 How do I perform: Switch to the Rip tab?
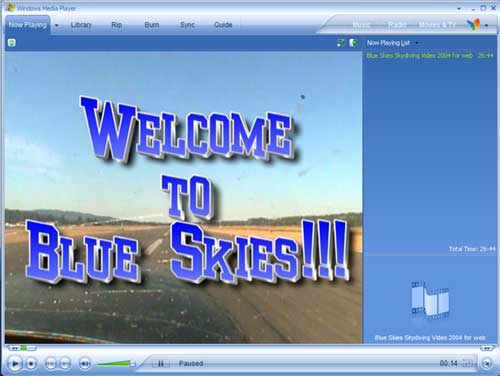pyautogui.click(x=116, y=25)
